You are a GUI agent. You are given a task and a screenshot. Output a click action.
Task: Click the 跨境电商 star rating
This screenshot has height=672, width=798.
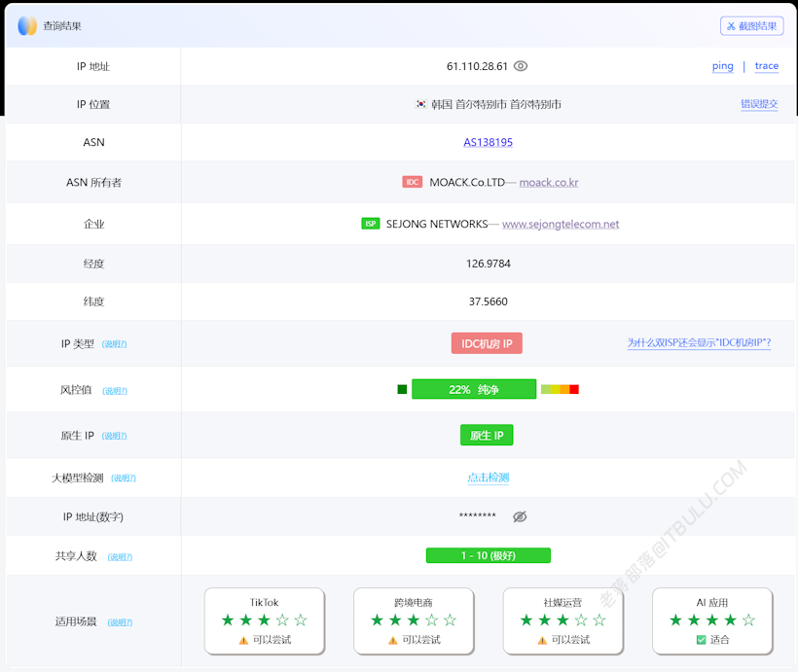[414, 620]
